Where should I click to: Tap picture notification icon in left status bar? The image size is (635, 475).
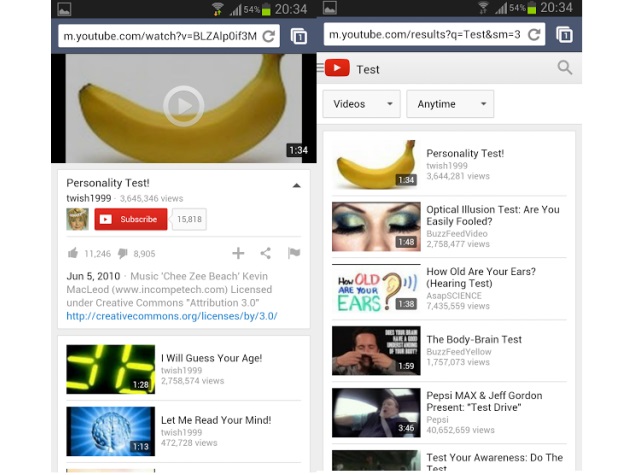pos(64,9)
